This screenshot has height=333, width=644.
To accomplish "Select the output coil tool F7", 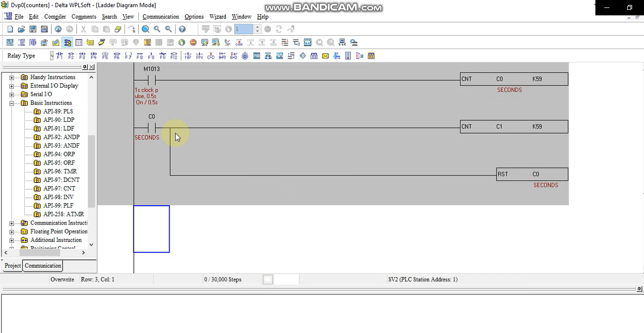I will click(x=128, y=55).
